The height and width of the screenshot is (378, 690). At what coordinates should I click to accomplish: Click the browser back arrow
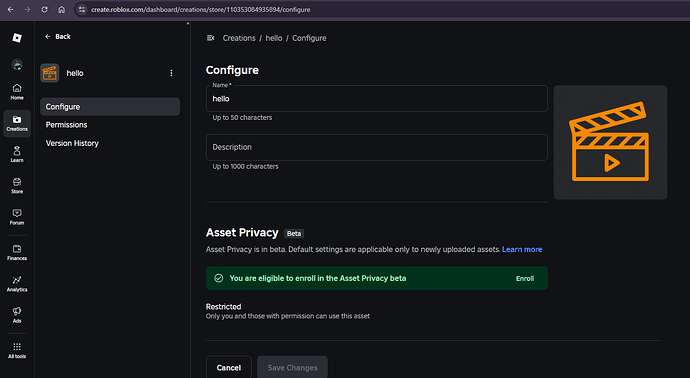pos(11,9)
